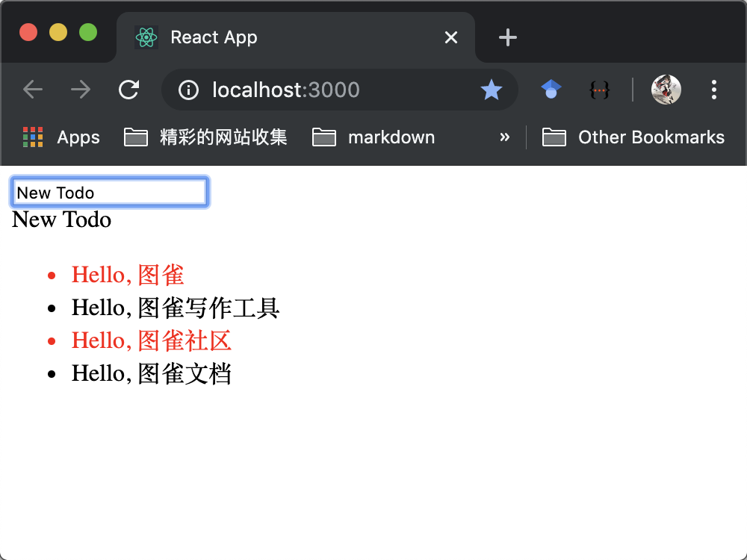Open the three-dot browser menu
The height and width of the screenshot is (560, 747).
(713, 90)
